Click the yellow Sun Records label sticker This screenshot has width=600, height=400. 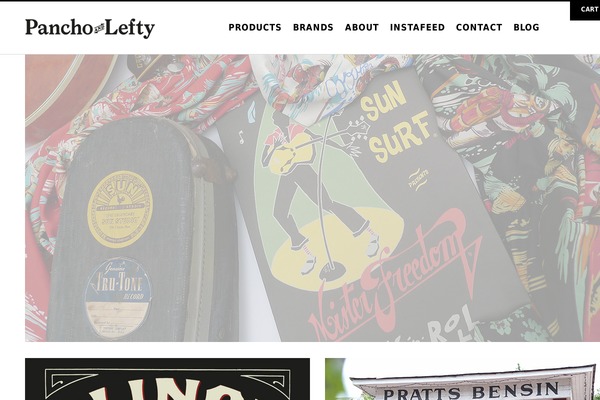tap(120, 209)
